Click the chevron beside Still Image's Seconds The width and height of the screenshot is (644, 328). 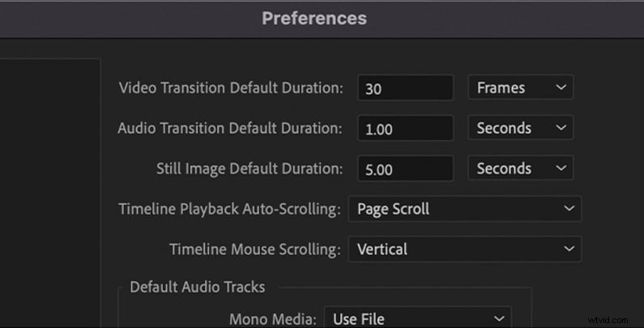click(x=560, y=168)
